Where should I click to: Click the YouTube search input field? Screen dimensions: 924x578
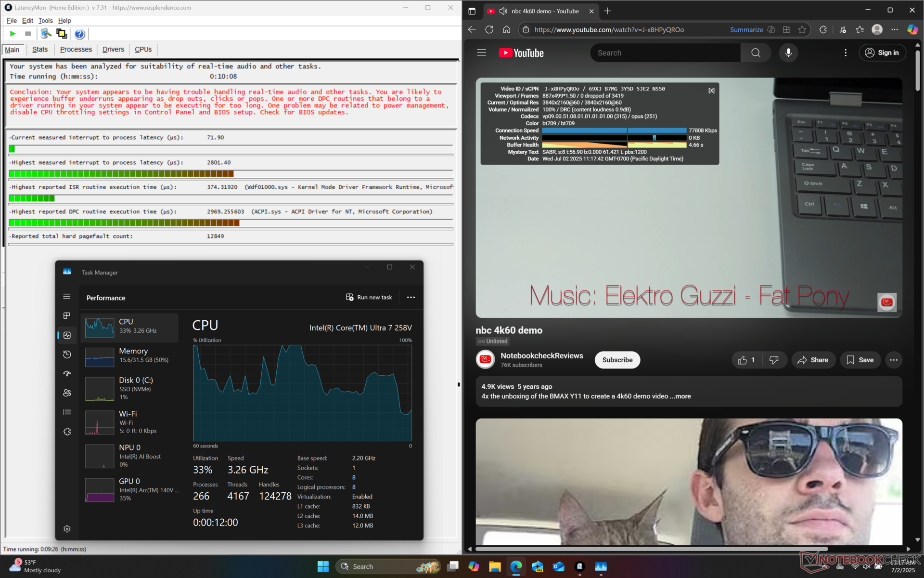coord(665,53)
